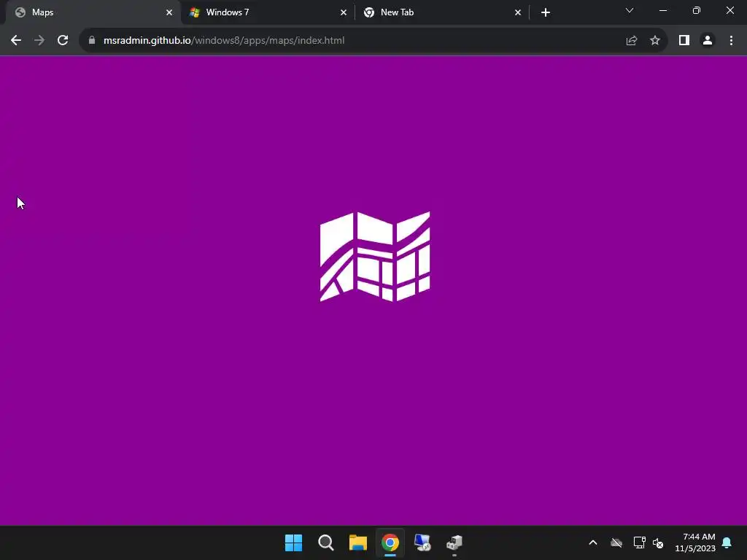Open Chrome's three-dot menu
Screen dimensions: 747x560
(731, 41)
